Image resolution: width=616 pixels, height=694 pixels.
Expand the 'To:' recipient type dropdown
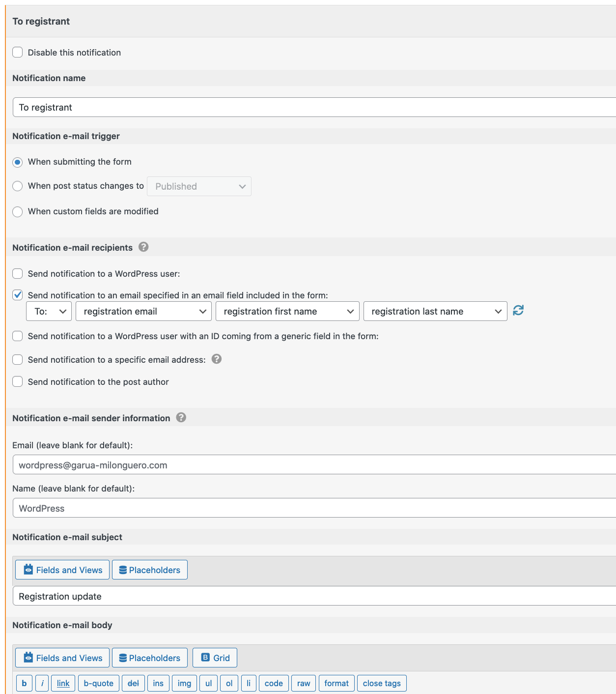49,311
